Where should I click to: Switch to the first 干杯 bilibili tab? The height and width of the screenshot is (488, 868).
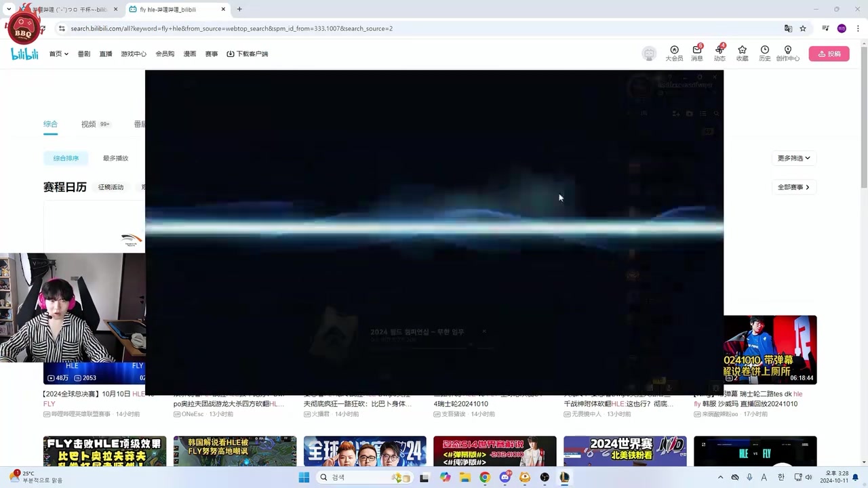click(70, 9)
